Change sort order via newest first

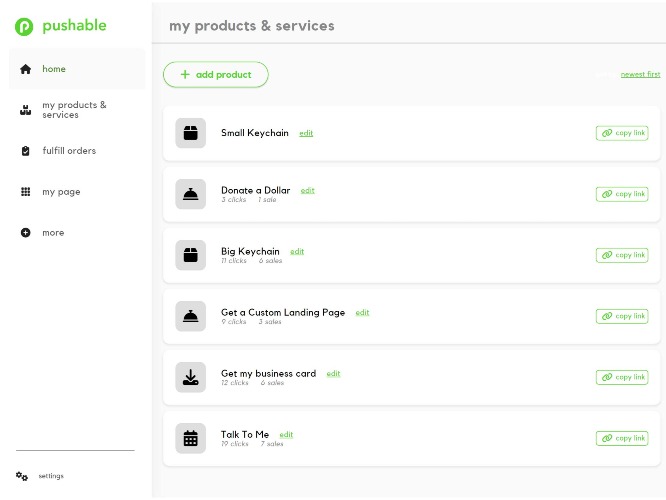(640, 74)
